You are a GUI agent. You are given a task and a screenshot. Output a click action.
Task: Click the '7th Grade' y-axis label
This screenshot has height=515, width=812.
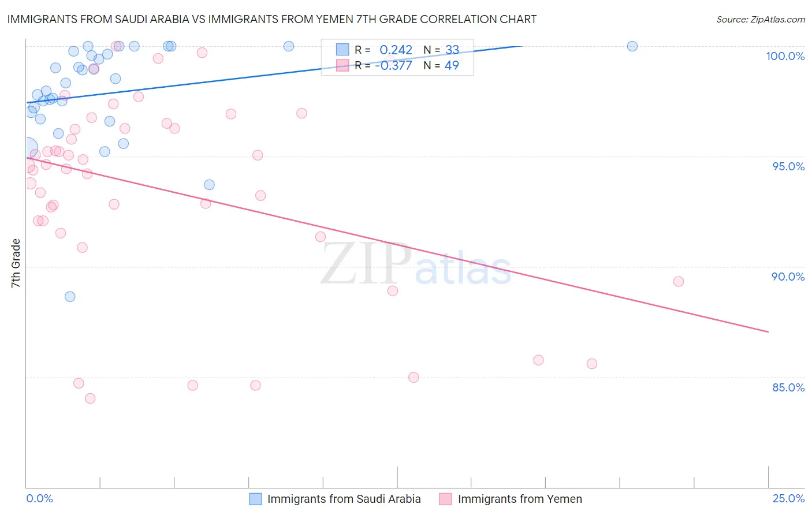(16, 263)
